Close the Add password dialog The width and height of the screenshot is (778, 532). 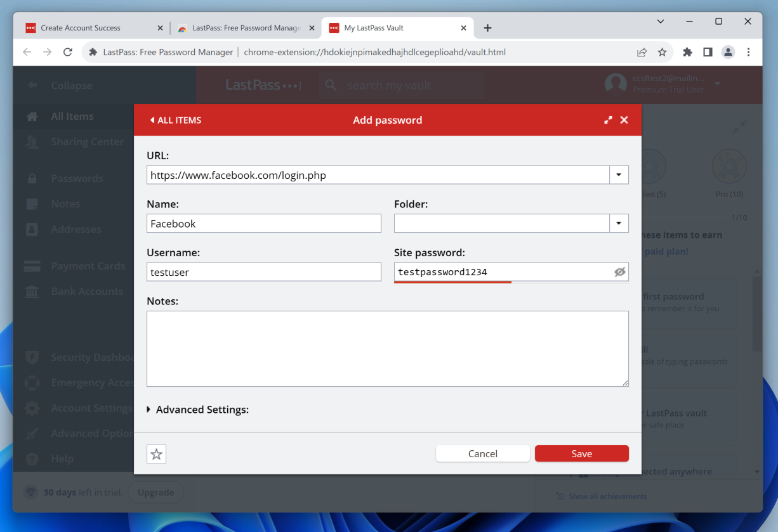coord(624,120)
